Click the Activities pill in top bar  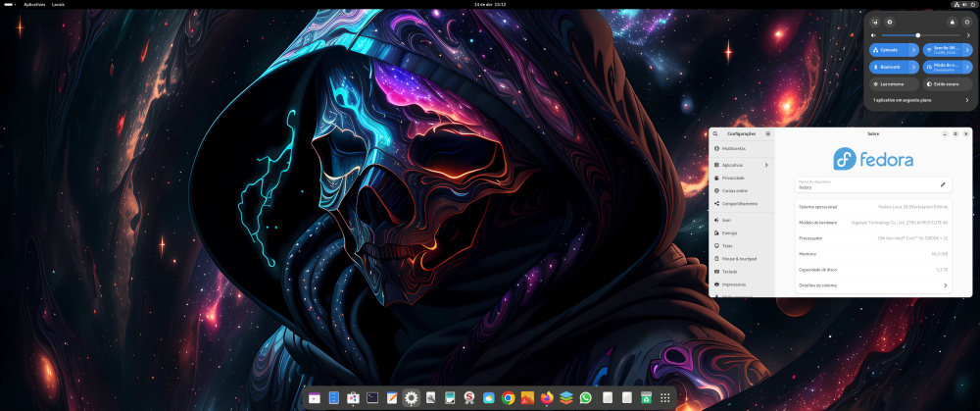pos(10,4)
